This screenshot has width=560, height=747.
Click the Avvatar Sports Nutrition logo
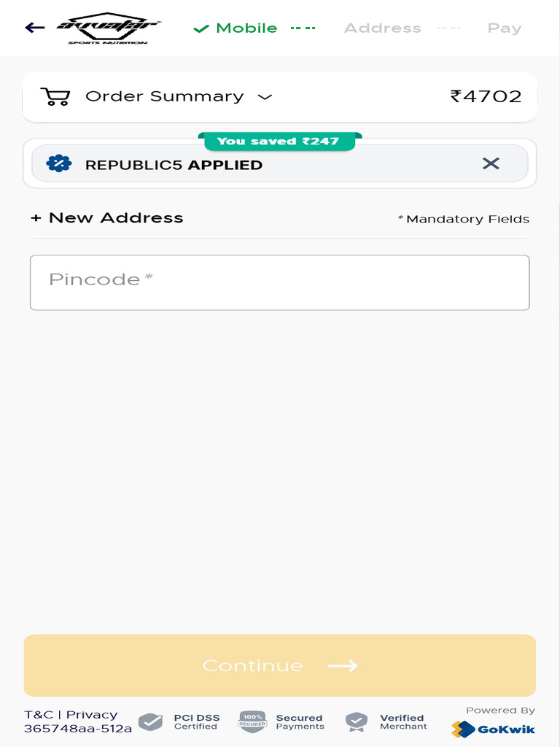pos(108,28)
